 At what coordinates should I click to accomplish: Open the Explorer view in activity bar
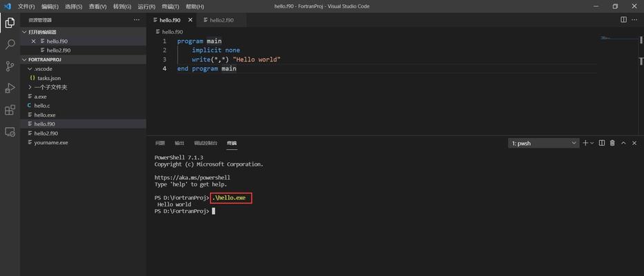10,23
